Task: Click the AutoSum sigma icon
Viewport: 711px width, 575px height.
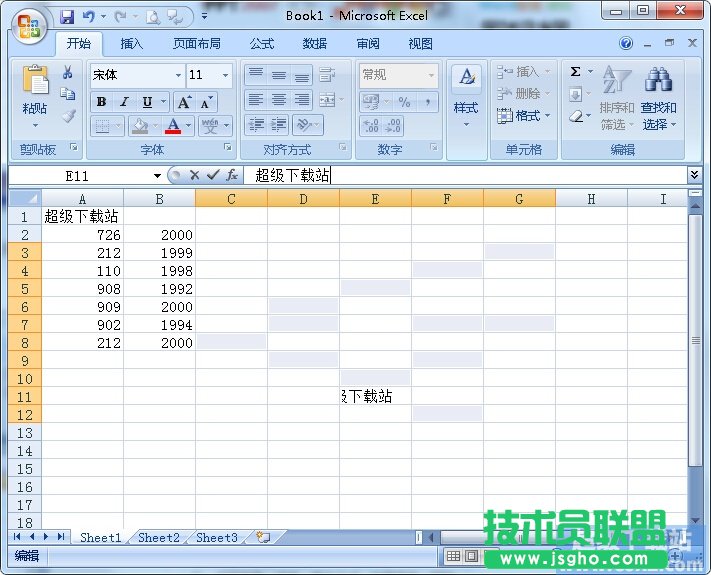Action: [x=576, y=72]
